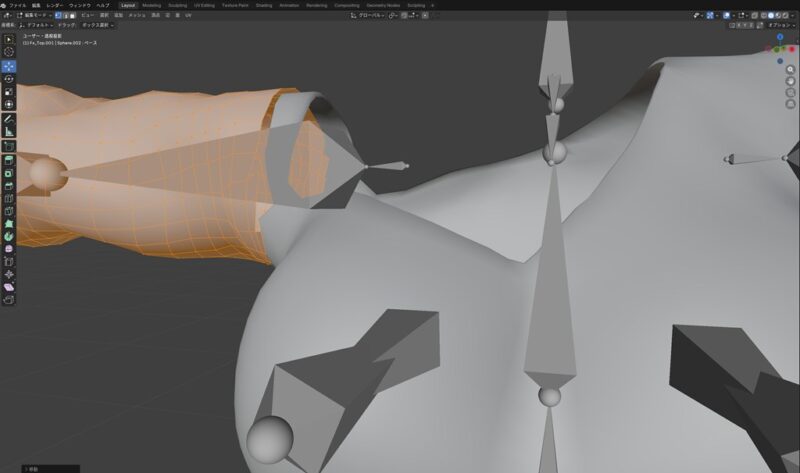Switch to vertex select mode
This screenshot has width=800, height=473.
coord(58,16)
